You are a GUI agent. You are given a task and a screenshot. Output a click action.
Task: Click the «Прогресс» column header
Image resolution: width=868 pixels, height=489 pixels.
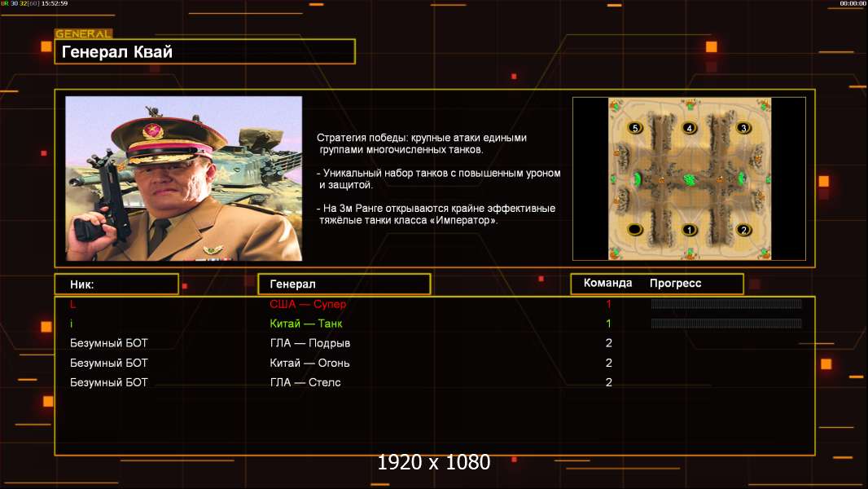point(675,284)
